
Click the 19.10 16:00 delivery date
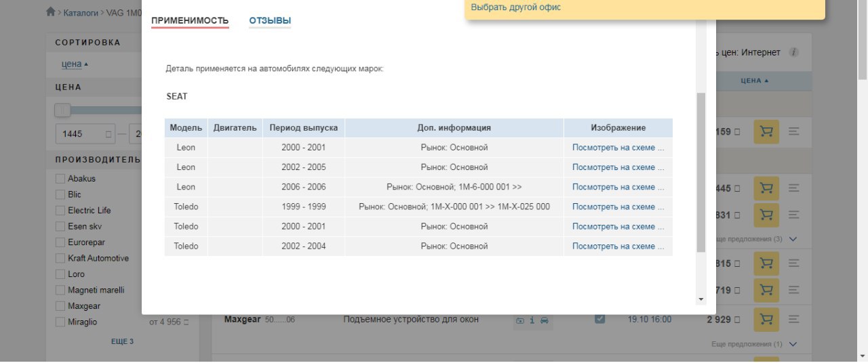650,320
